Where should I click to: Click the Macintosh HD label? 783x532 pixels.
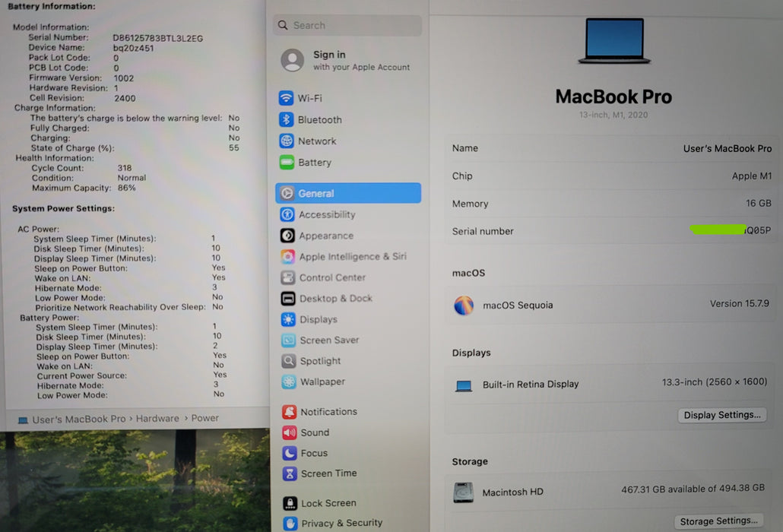[513, 492]
